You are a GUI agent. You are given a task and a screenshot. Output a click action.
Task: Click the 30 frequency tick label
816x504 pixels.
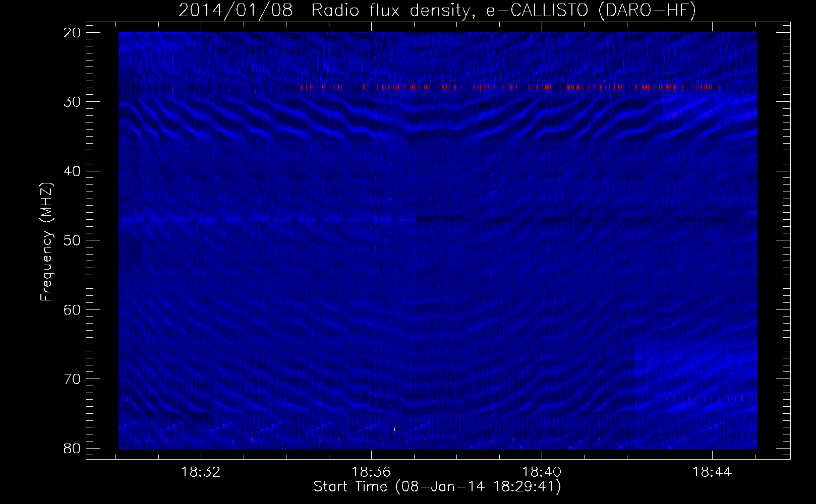pos(72,102)
